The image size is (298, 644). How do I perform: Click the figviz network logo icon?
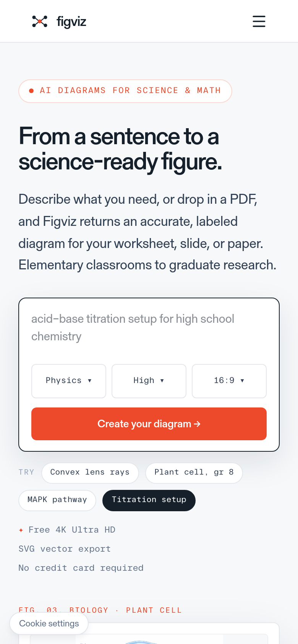[x=40, y=21]
